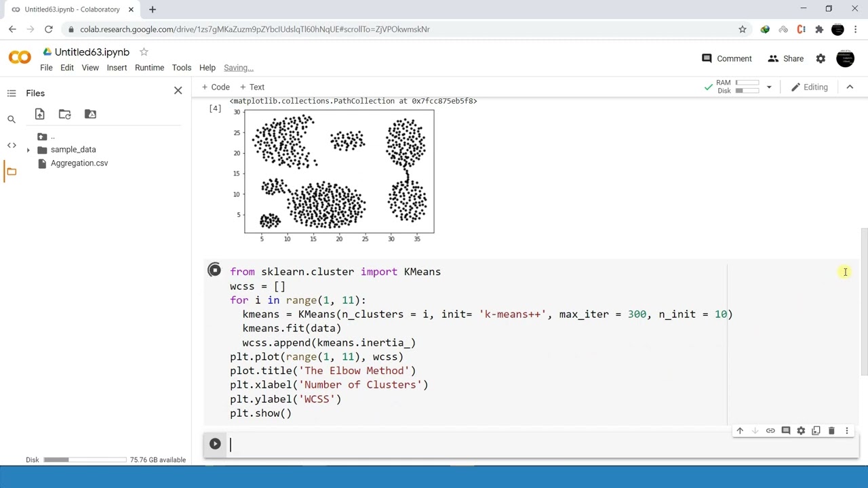Select Aggregation.csv file
Viewport: 868px width, 488px height.
[79, 163]
